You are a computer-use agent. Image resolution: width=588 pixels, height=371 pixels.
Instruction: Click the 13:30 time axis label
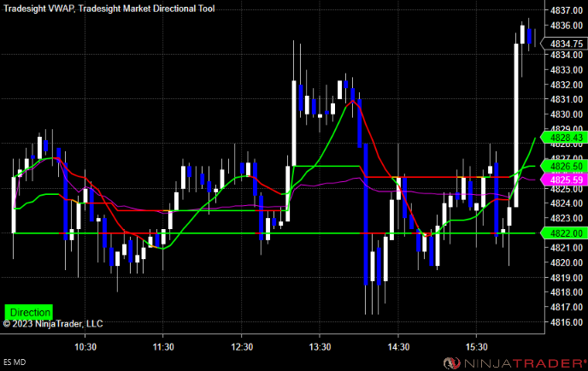(320, 346)
